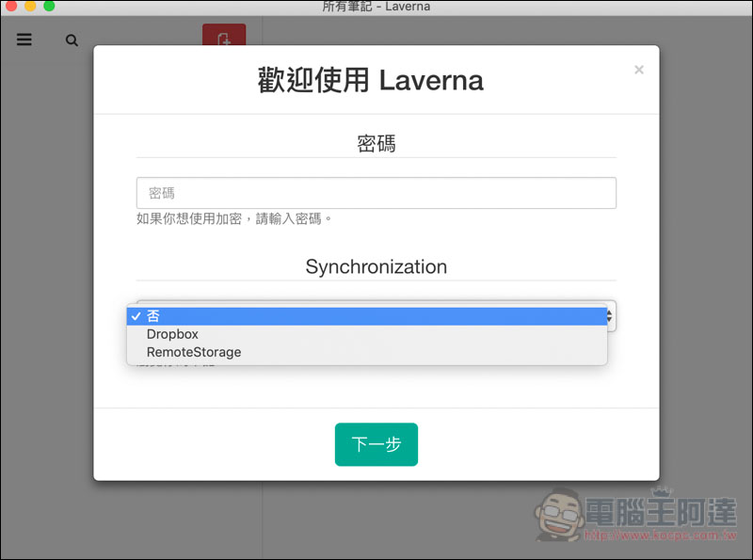Click the red macOS close window button
The height and width of the screenshot is (560, 753).
[11, 7]
